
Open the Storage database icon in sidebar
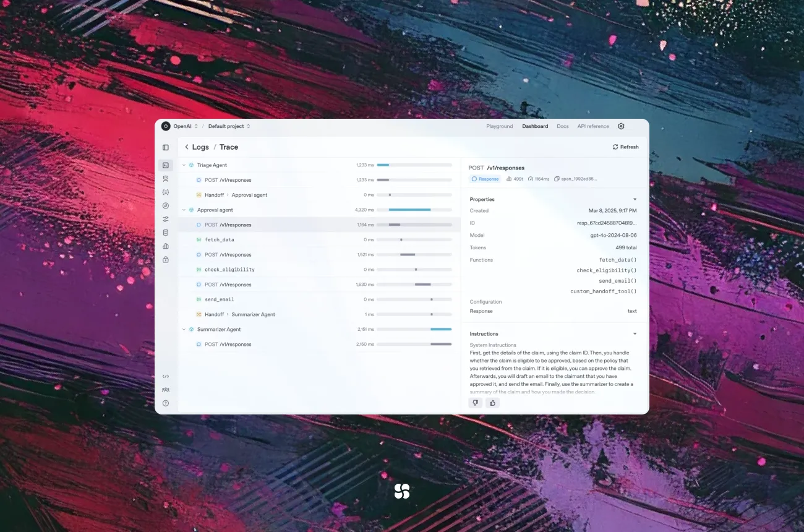tap(166, 233)
